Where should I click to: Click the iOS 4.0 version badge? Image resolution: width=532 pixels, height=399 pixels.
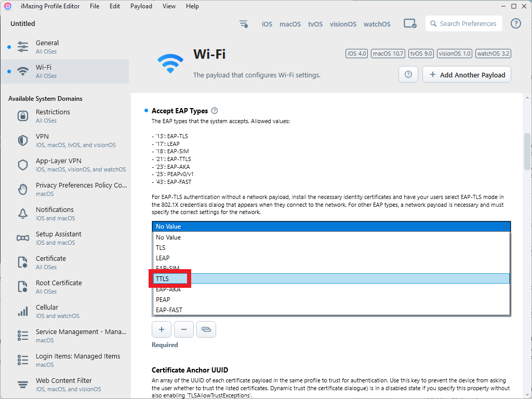356,54
